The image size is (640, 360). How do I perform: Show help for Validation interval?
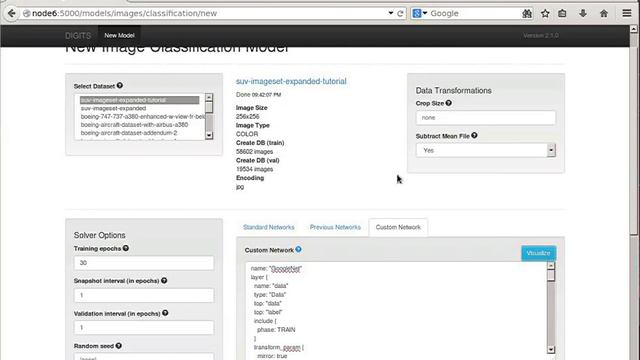point(165,313)
